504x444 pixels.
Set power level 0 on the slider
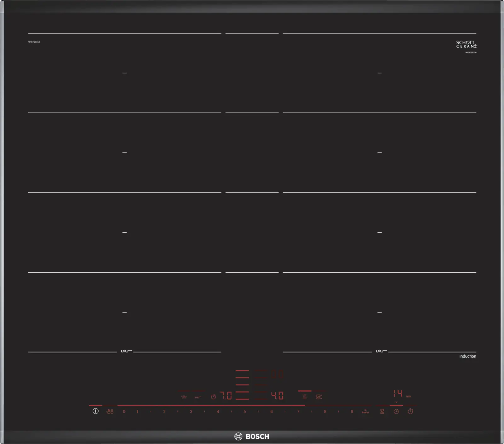pyautogui.click(x=124, y=411)
